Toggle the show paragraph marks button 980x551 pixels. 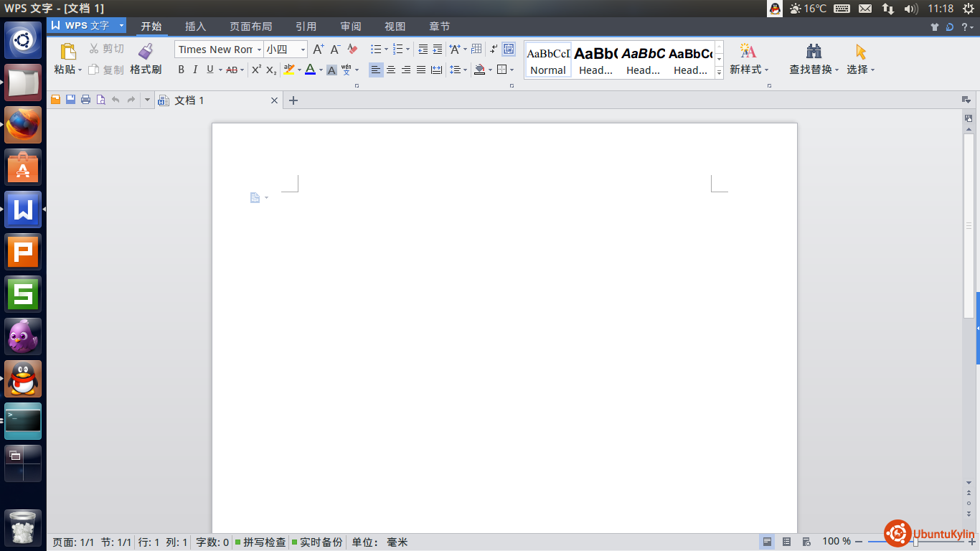click(x=493, y=50)
